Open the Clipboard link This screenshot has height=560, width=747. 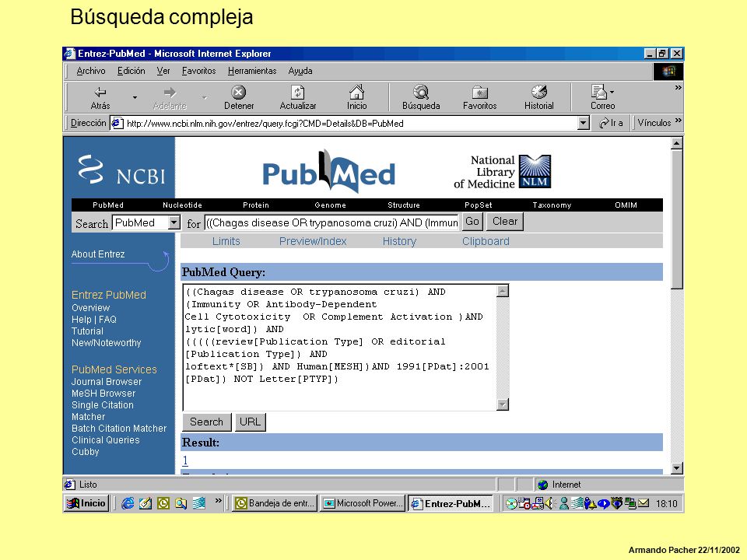point(486,241)
